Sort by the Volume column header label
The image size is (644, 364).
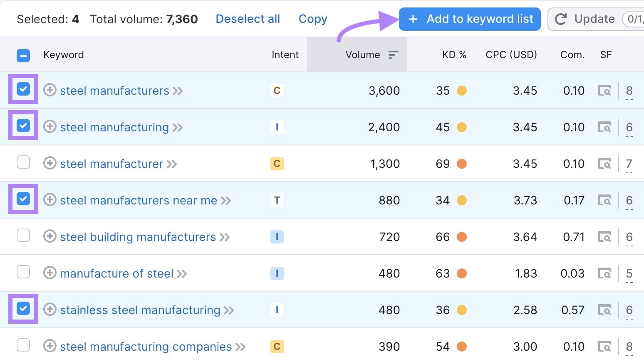[363, 55]
